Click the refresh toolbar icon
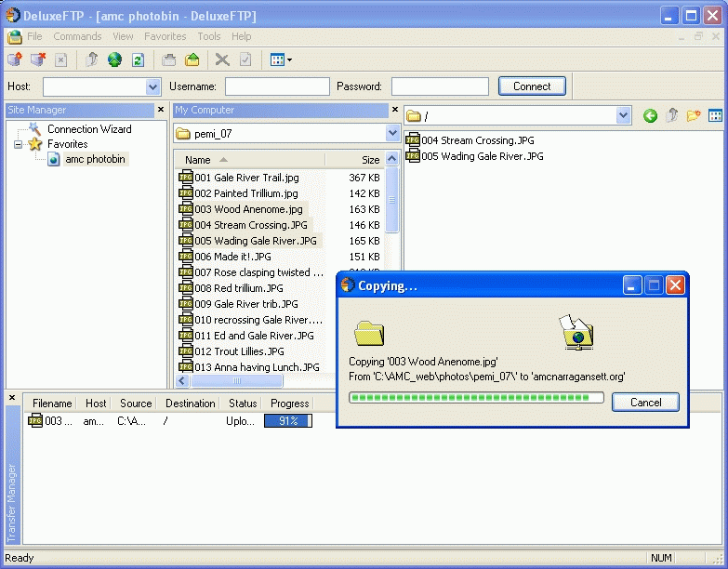 point(138,60)
